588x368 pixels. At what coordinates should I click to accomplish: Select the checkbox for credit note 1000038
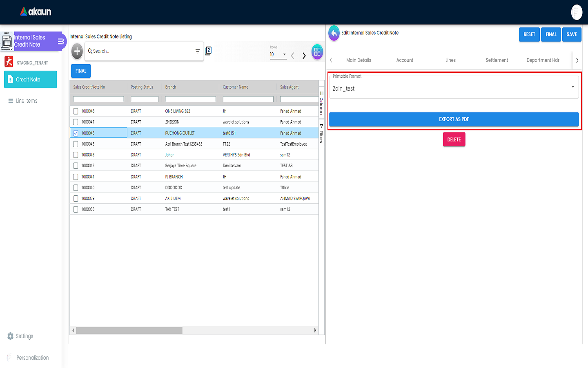point(76,209)
